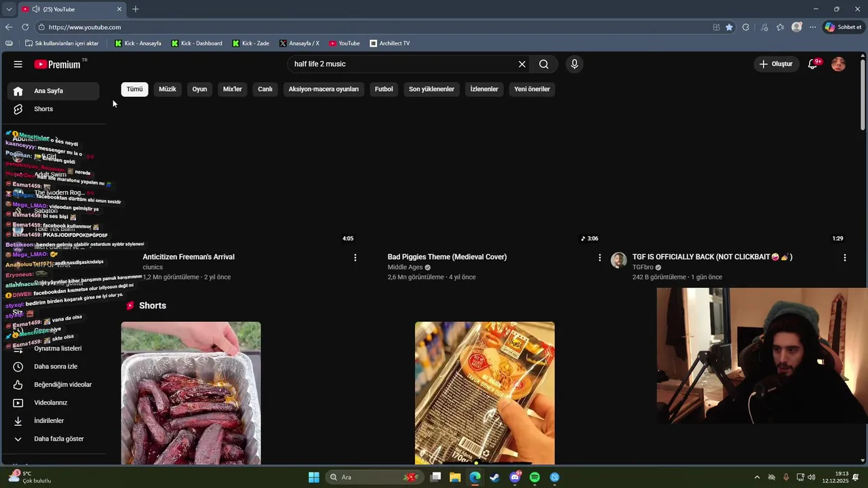Open the Edge three-dots settings menu

(812, 27)
